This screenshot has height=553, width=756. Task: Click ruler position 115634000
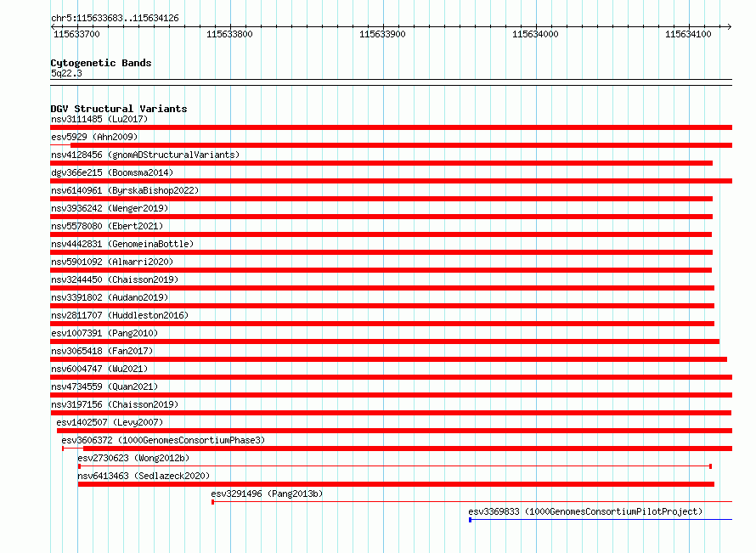pyautogui.click(x=535, y=34)
